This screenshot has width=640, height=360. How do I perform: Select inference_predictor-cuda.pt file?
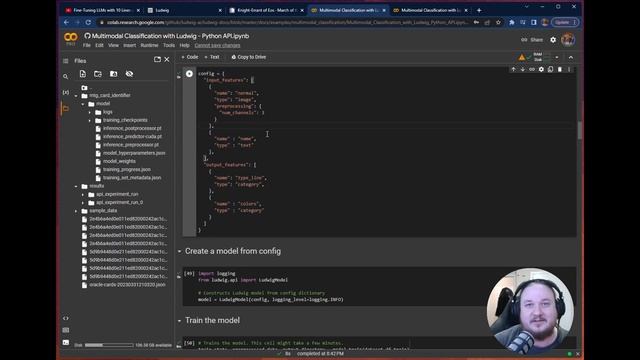(132, 137)
